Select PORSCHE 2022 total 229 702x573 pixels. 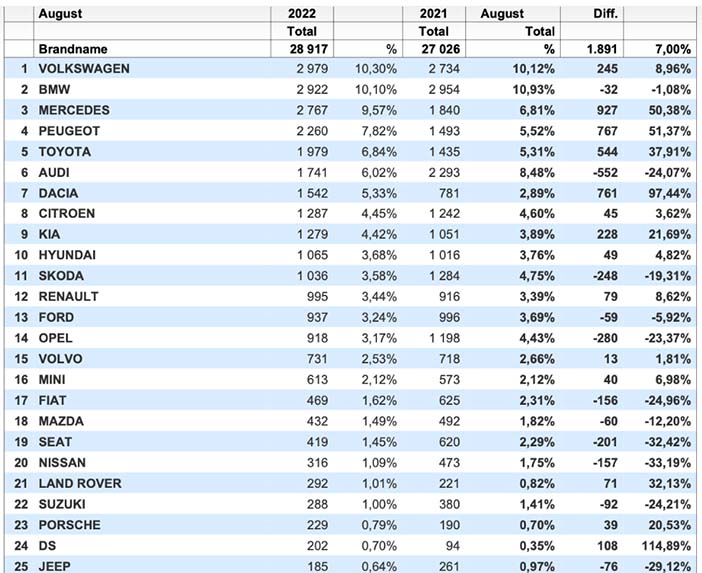317,525
